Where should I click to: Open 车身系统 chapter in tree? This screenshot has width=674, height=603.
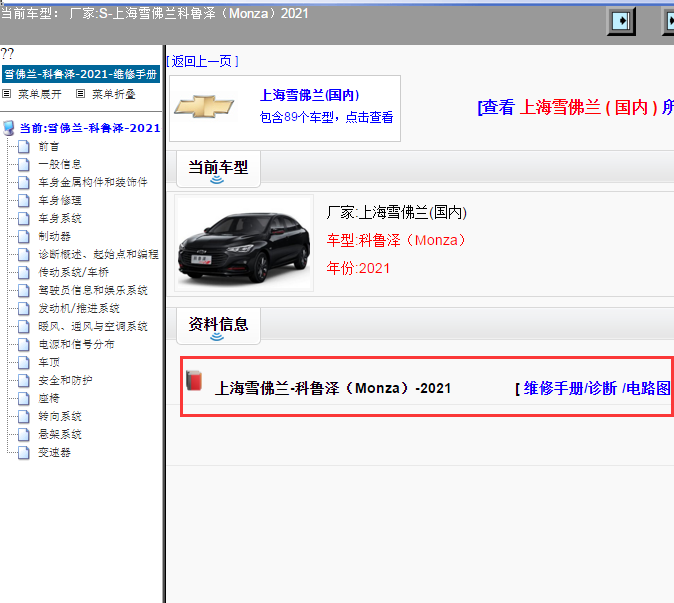tap(60, 219)
